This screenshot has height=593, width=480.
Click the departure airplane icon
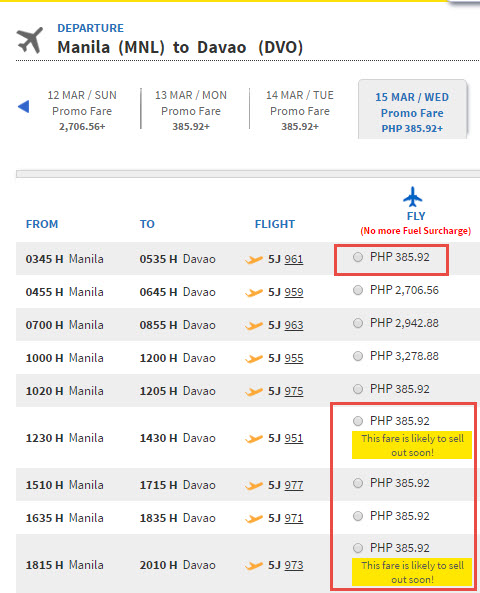click(30, 40)
